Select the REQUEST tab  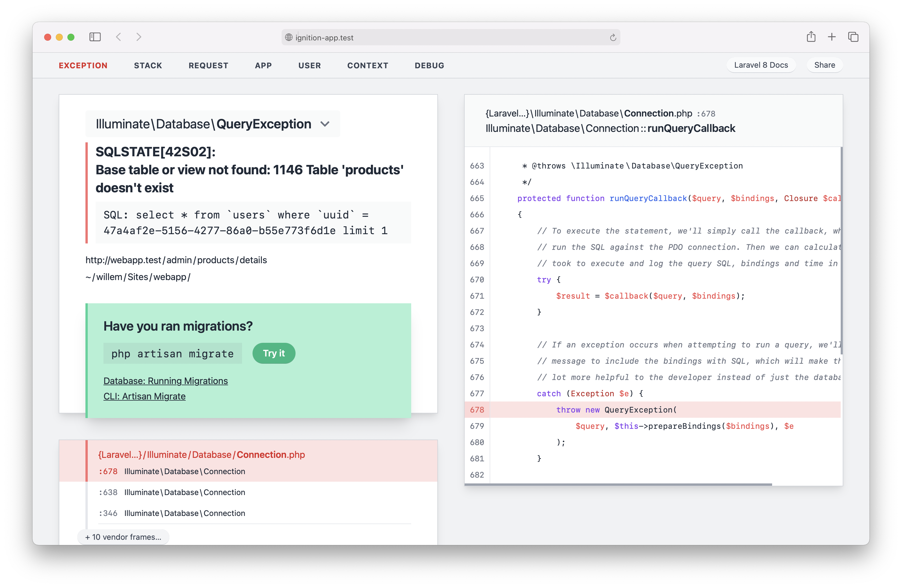[x=208, y=65]
